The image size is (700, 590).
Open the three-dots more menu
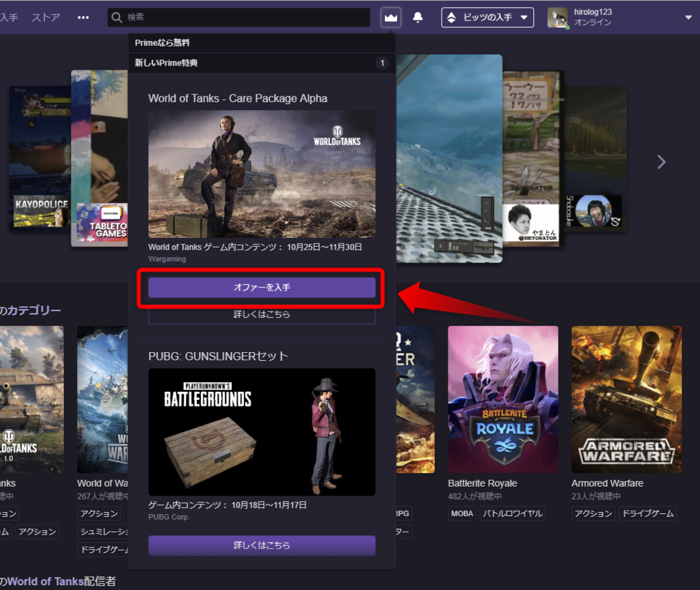click(x=83, y=17)
